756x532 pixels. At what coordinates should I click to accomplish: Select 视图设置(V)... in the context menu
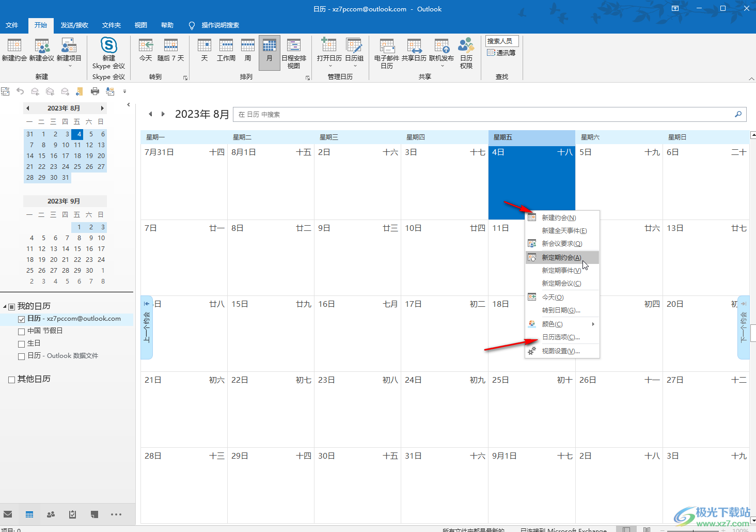[562, 351]
